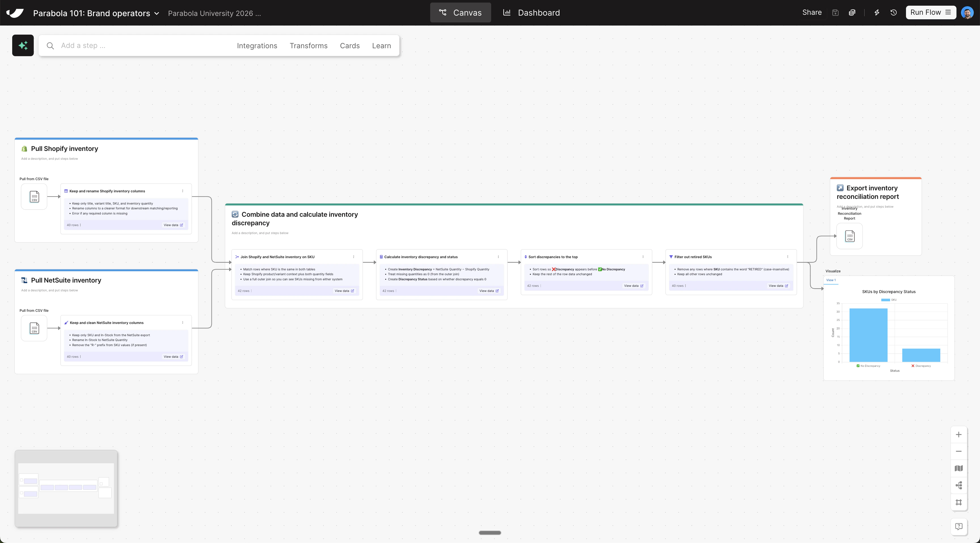Open the AI sparkle assistant button
This screenshot has height=543, width=980.
23,45
